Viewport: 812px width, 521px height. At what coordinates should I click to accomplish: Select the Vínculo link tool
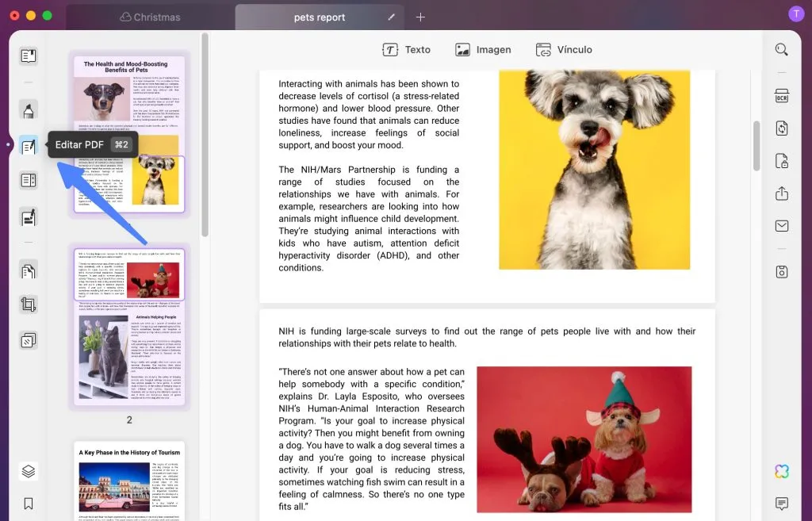pyautogui.click(x=564, y=50)
